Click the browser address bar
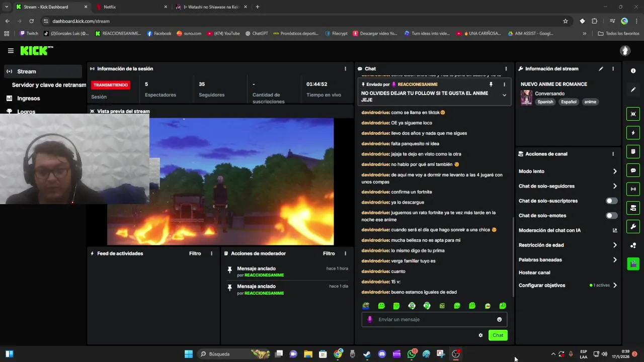The image size is (644, 362). 302,21
